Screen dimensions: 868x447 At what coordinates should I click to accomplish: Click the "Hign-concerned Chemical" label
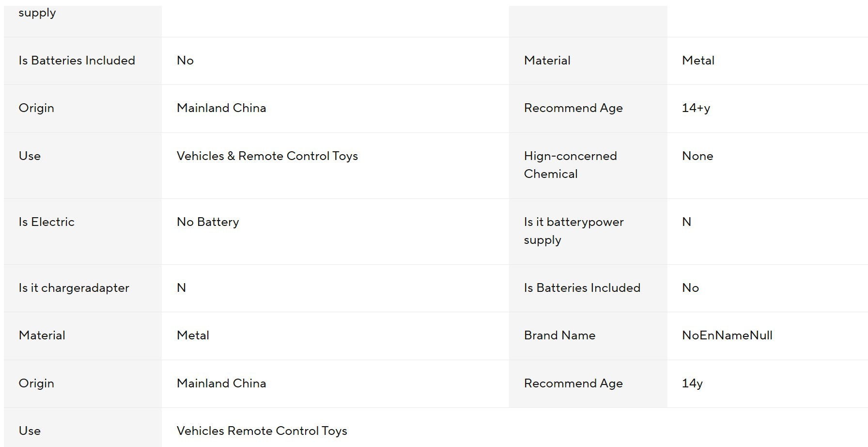(570, 165)
